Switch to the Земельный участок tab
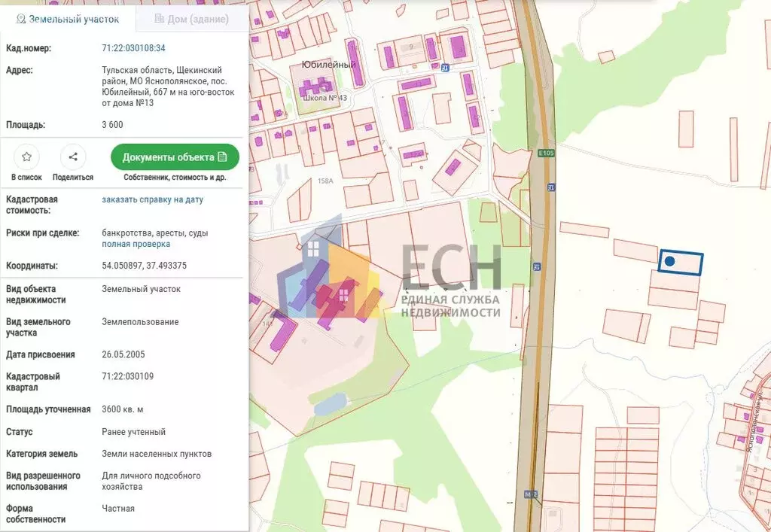This screenshot has height=532, width=771. pos(67,19)
